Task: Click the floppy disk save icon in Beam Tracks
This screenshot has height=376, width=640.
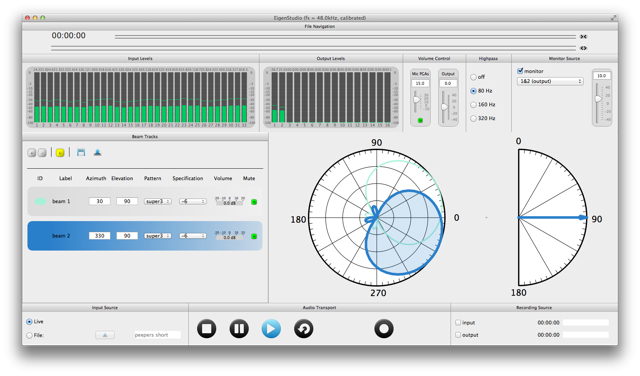Action: (x=81, y=153)
